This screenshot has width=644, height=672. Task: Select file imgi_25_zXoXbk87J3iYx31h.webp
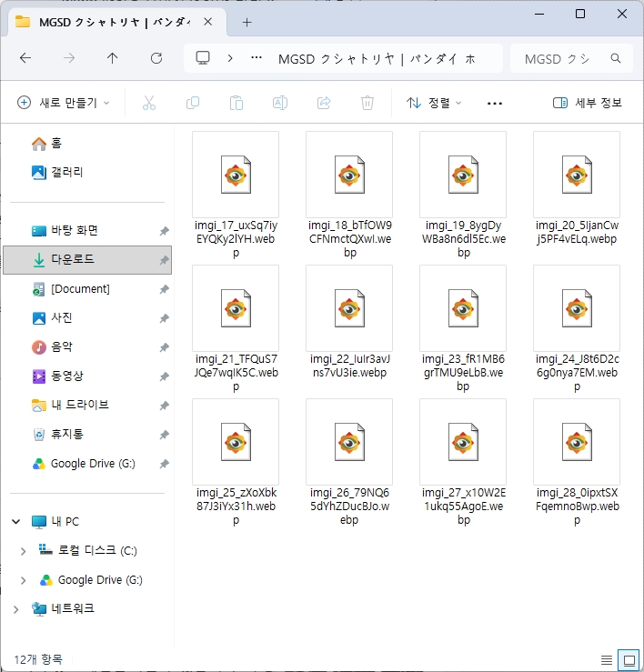[236, 463]
